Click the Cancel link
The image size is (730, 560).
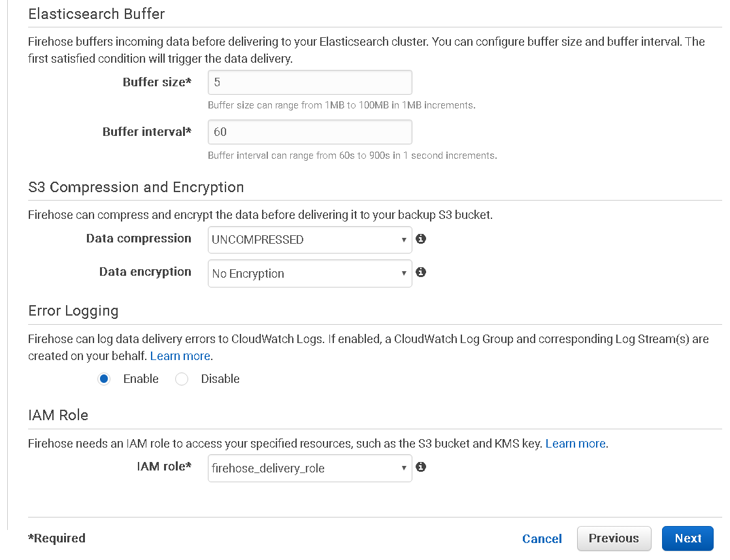(x=542, y=538)
